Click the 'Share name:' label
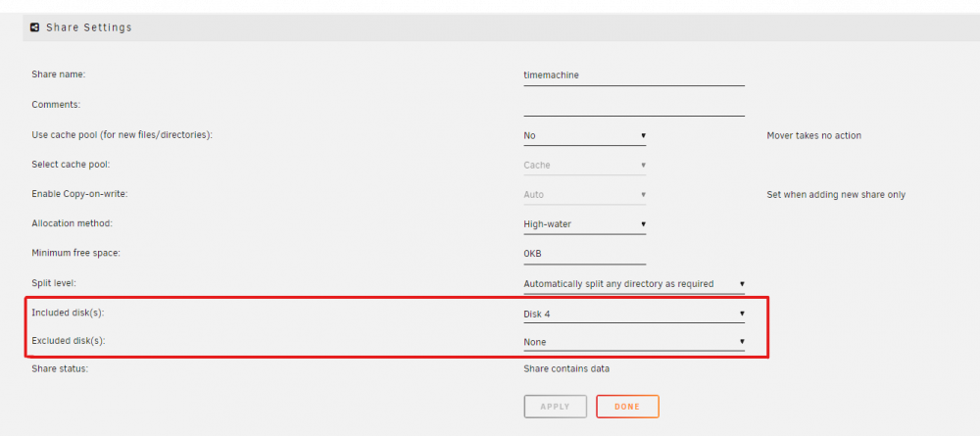 pyautogui.click(x=58, y=74)
